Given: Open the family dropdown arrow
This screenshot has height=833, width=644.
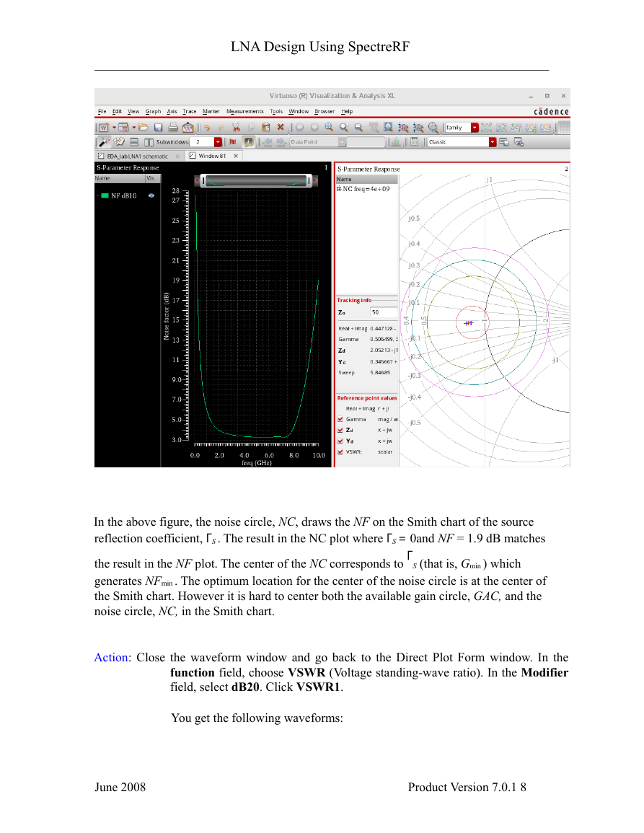Looking at the screenshot, I should pos(475,128).
